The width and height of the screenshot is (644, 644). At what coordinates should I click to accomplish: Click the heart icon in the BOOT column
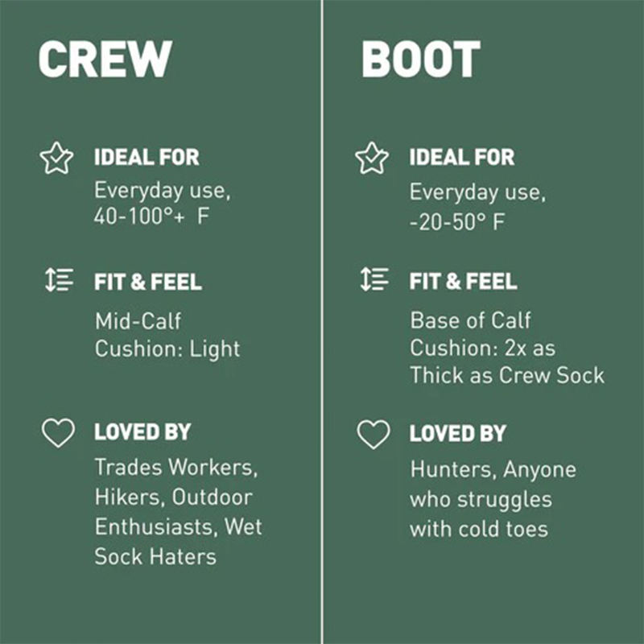(x=373, y=435)
